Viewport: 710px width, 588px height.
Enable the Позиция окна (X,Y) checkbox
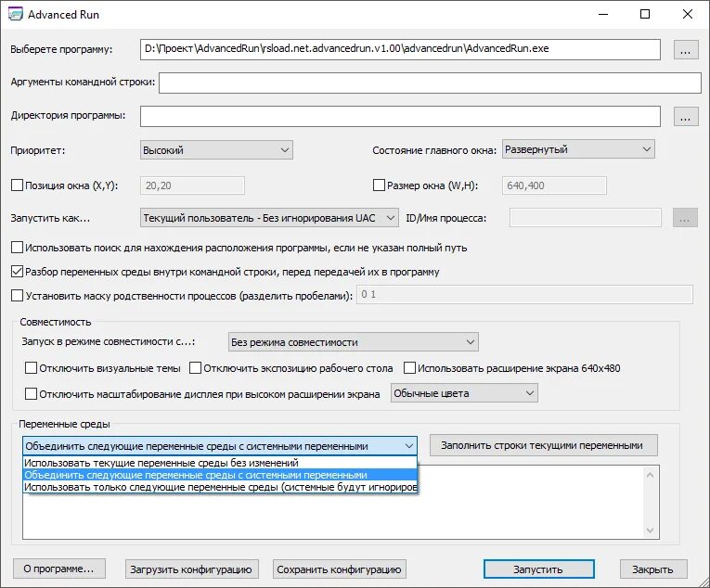[18, 185]
